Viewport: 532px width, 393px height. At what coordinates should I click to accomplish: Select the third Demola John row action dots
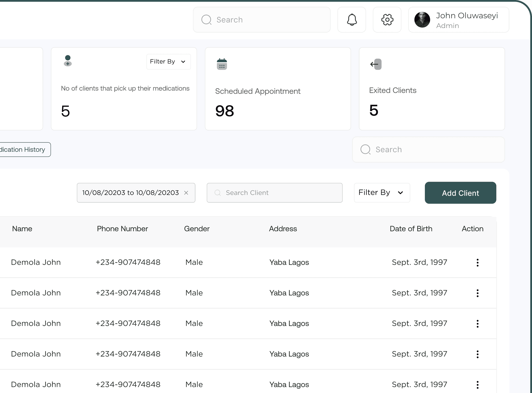[x=477, y=323]
